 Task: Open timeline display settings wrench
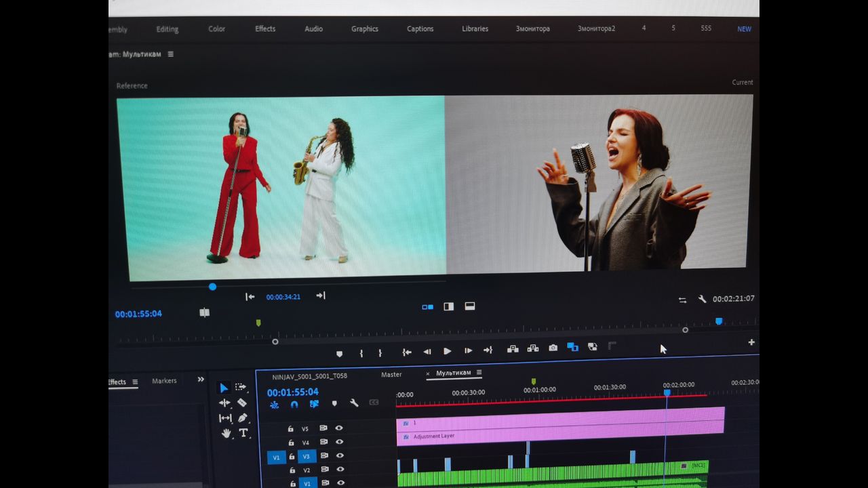point(354,403)
